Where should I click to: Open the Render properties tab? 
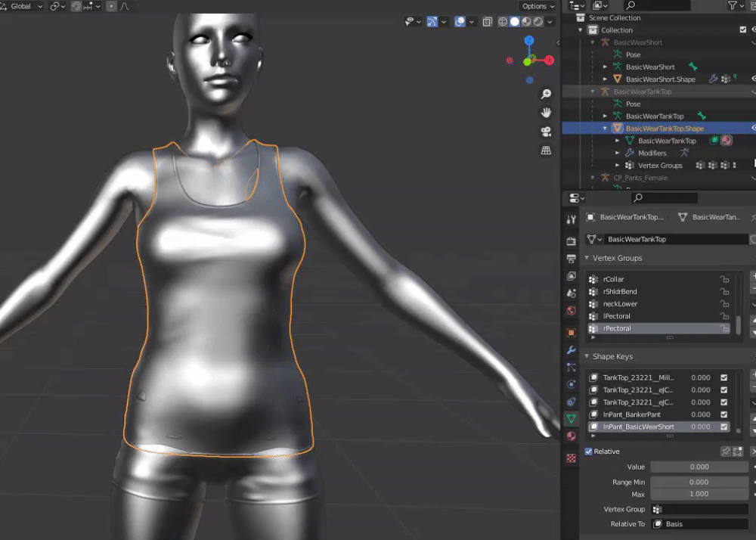coord(572,241)
